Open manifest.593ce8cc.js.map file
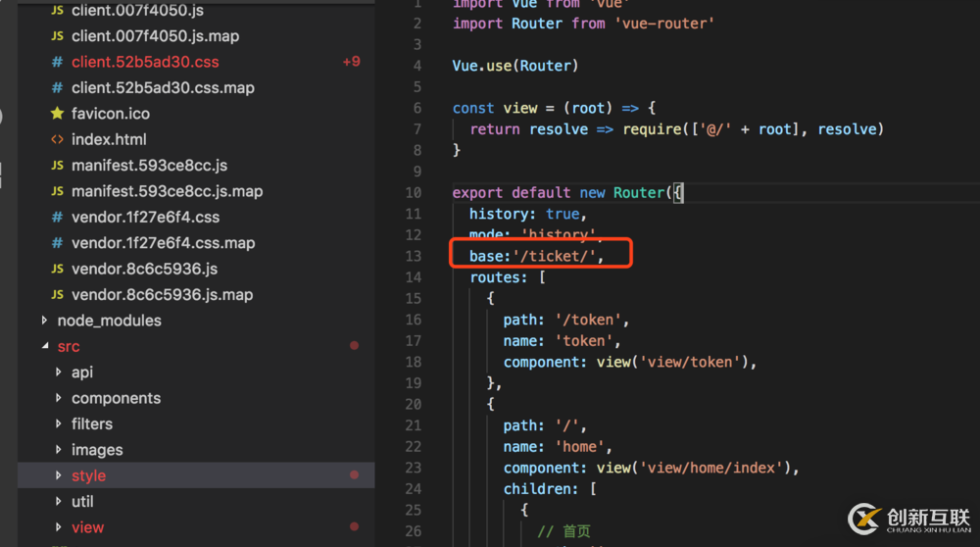Image resolution: width=980 pixels, height=547 pixels. (167, 191)
